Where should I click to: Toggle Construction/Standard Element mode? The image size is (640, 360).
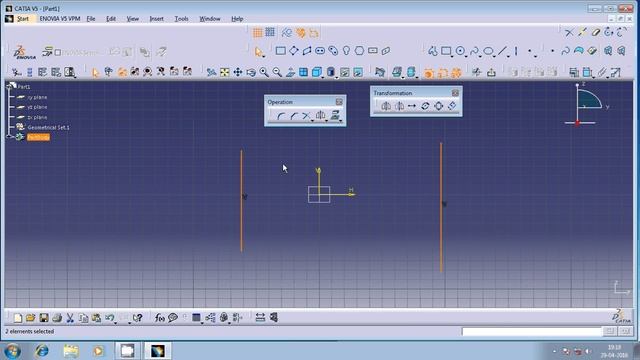287,33
